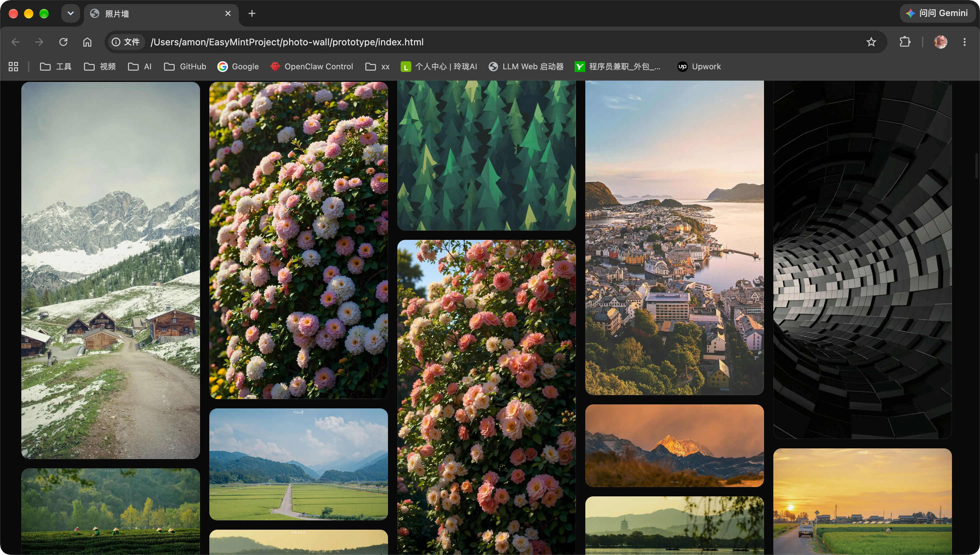980x555 pixels.
Task: Open the pink and white dahlia photo
Action: [299, 240]
